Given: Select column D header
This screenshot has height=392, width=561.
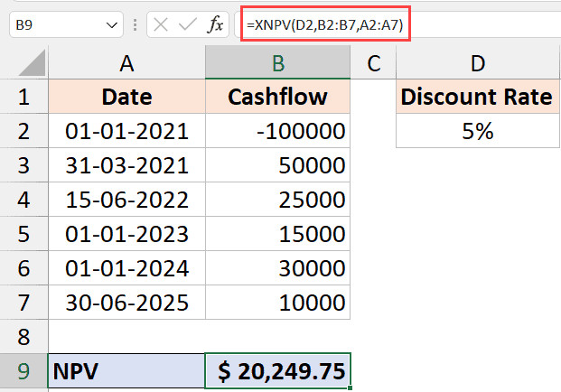Looking at the screenshot, I should 478,63.
